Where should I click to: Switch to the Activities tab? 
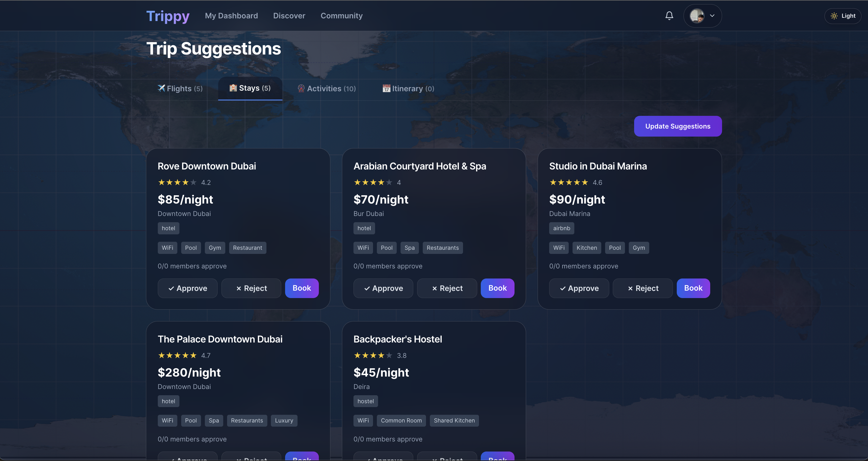click(x=327, y=89)
